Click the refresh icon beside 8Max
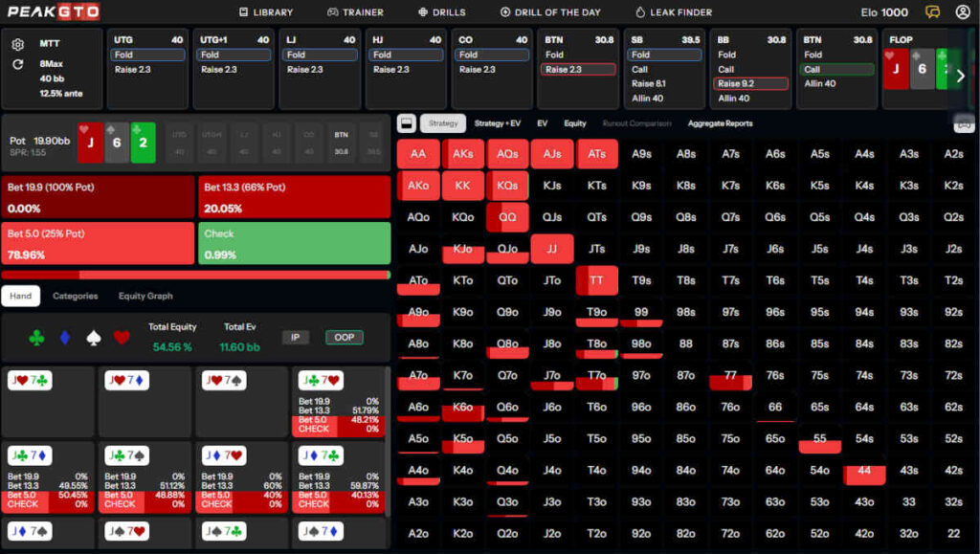Viewport: 980px width, 554px height. (x=17, y=64)
